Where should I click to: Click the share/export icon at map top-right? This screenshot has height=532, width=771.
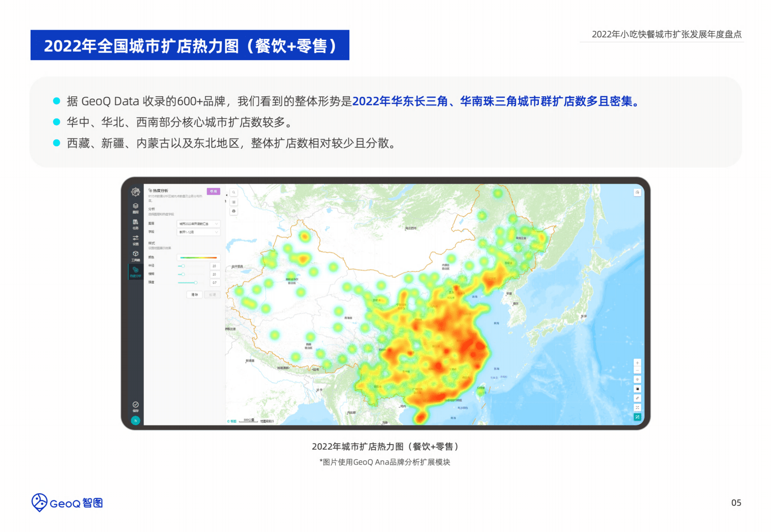point(637,192)
